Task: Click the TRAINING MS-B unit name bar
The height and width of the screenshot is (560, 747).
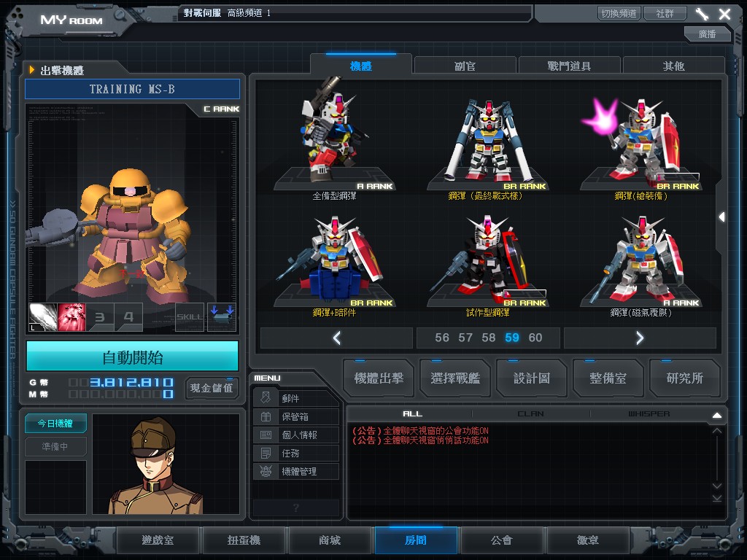Action: [x=133, y=89]
